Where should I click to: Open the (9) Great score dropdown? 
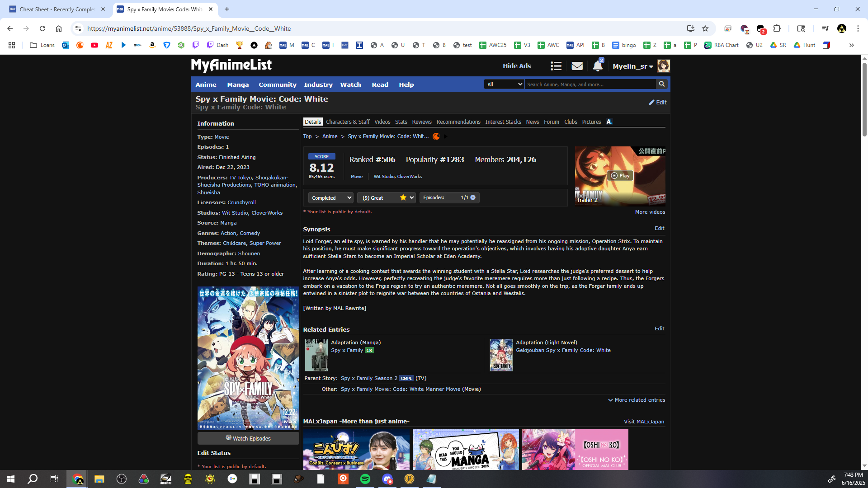[387, 197]
